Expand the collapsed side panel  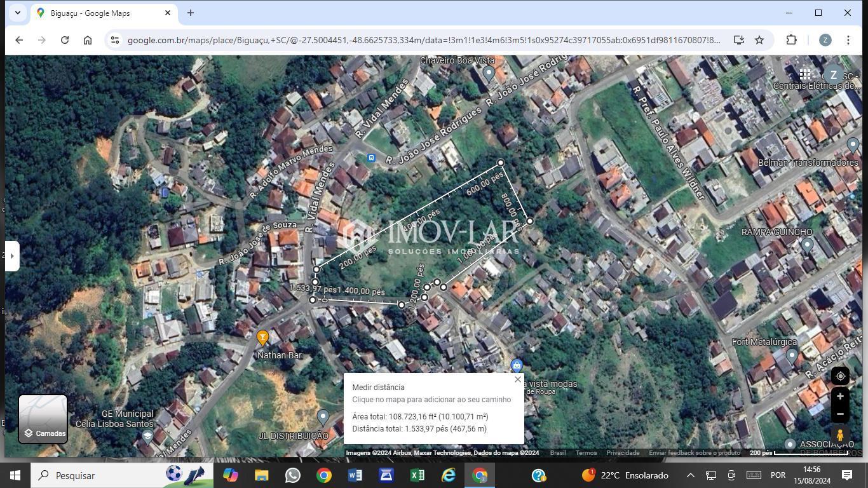coord(11,256)
